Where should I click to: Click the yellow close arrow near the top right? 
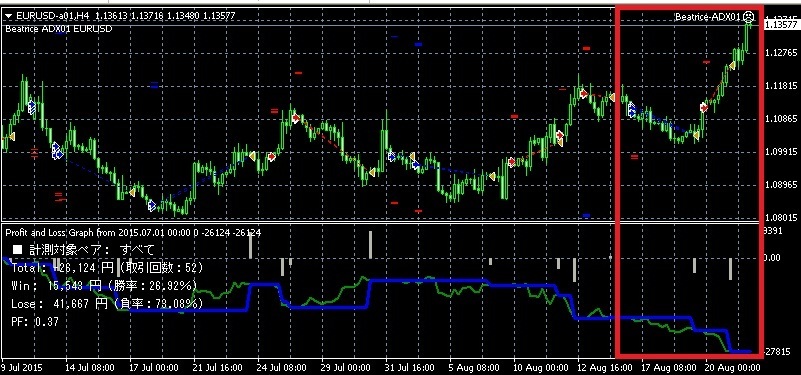coord(732,65)
